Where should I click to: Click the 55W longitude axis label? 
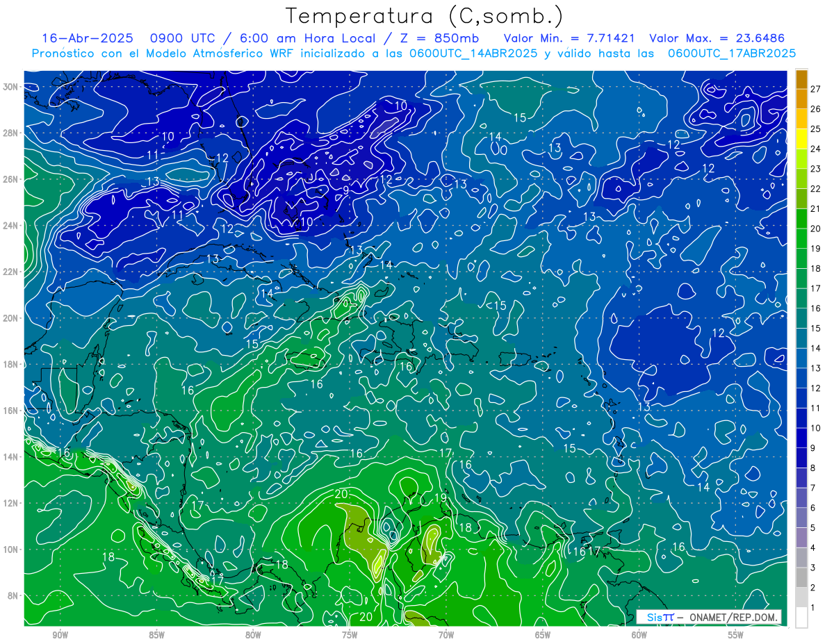click(x=736, y=635)
